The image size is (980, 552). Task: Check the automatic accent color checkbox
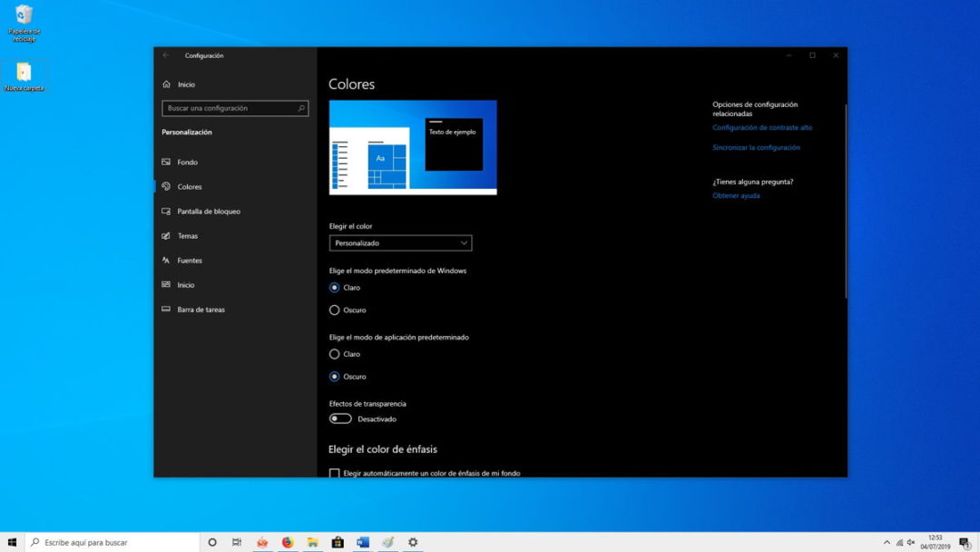point(334,473)
